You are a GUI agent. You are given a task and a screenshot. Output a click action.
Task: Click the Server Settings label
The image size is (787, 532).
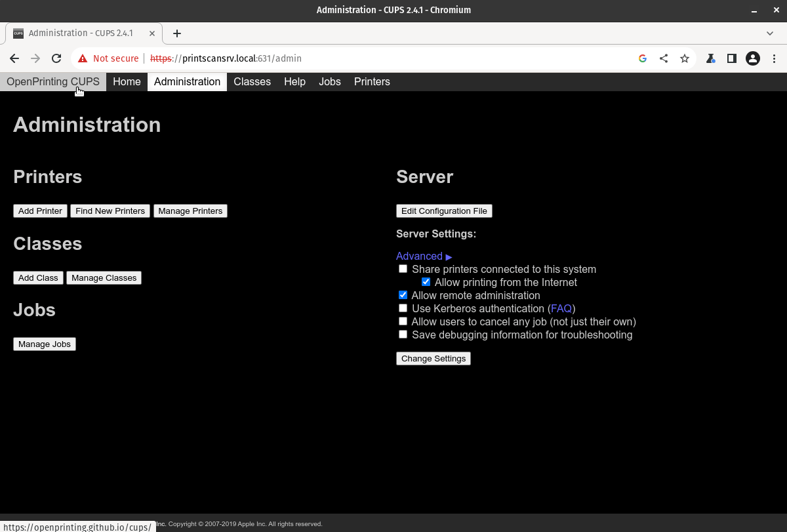(x=436, y=234)
